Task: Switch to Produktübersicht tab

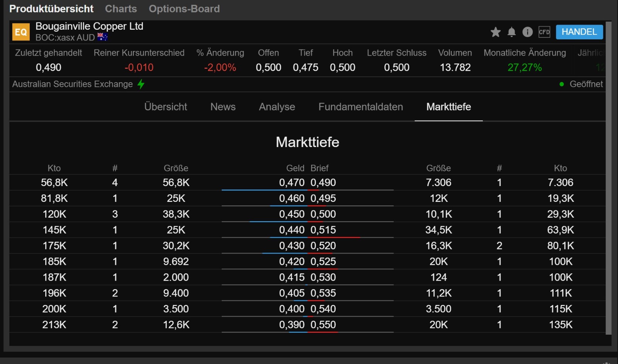Action: [x=51, y=8]
